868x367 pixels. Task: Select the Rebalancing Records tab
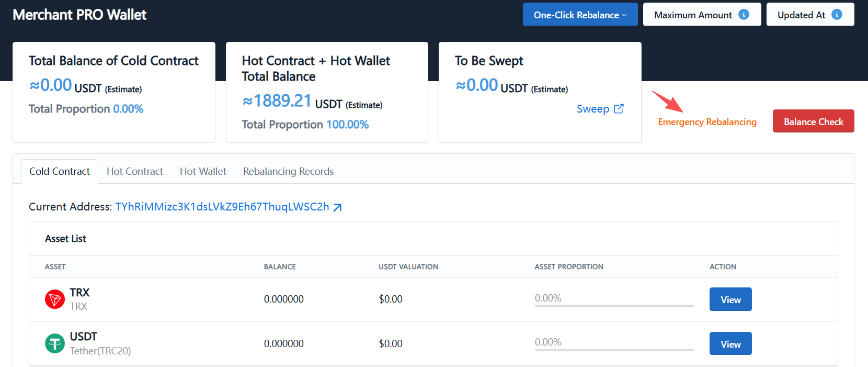[288, 171]
